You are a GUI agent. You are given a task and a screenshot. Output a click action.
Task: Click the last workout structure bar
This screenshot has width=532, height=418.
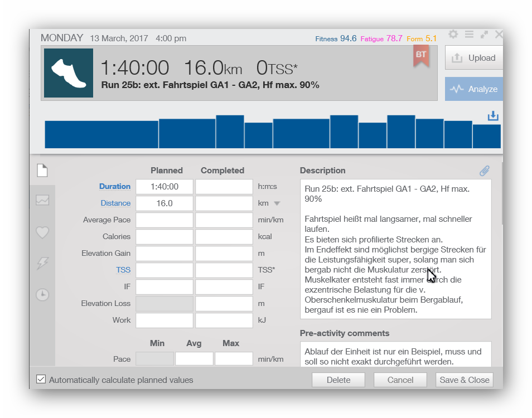[x=486, y=137]
